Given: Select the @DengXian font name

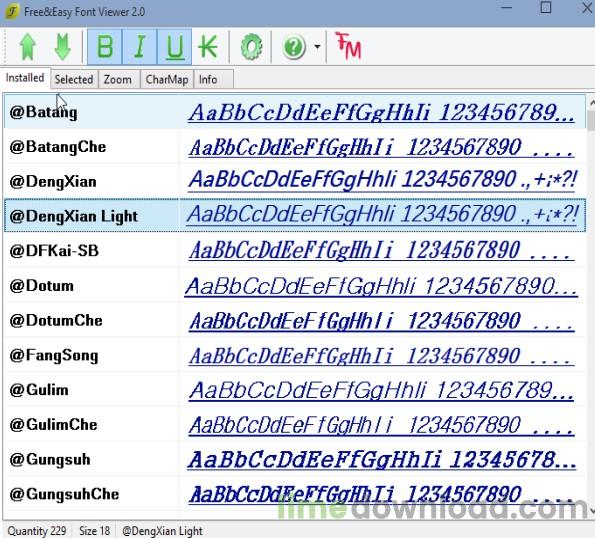Looking at the screenshot, I should (53, 182).
